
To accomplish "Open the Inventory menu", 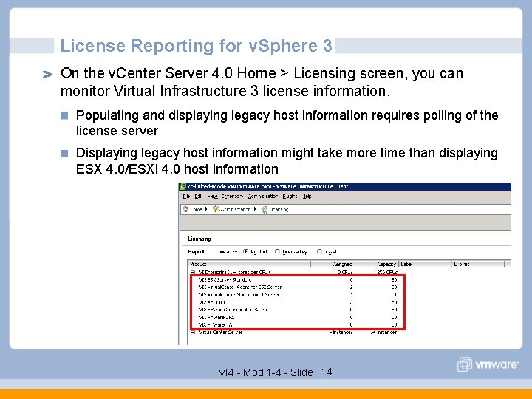I will (x=233, y=196).
